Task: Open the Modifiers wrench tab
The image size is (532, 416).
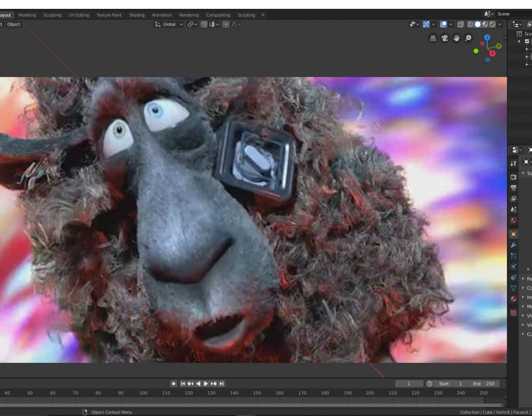Action: click(513, 245)
